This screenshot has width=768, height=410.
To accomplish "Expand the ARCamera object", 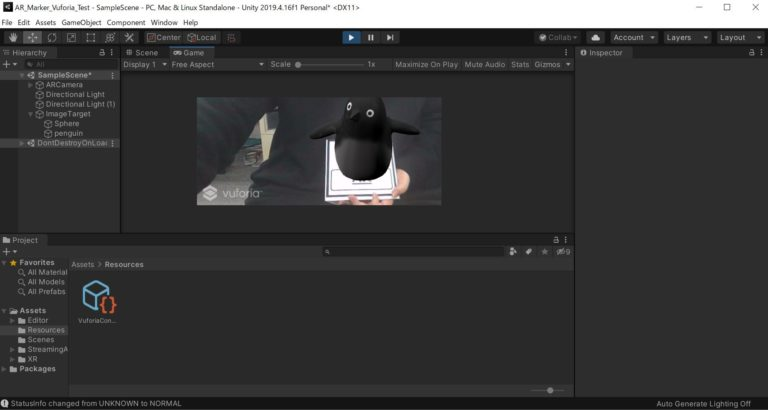I will click(x=30, y=85).
